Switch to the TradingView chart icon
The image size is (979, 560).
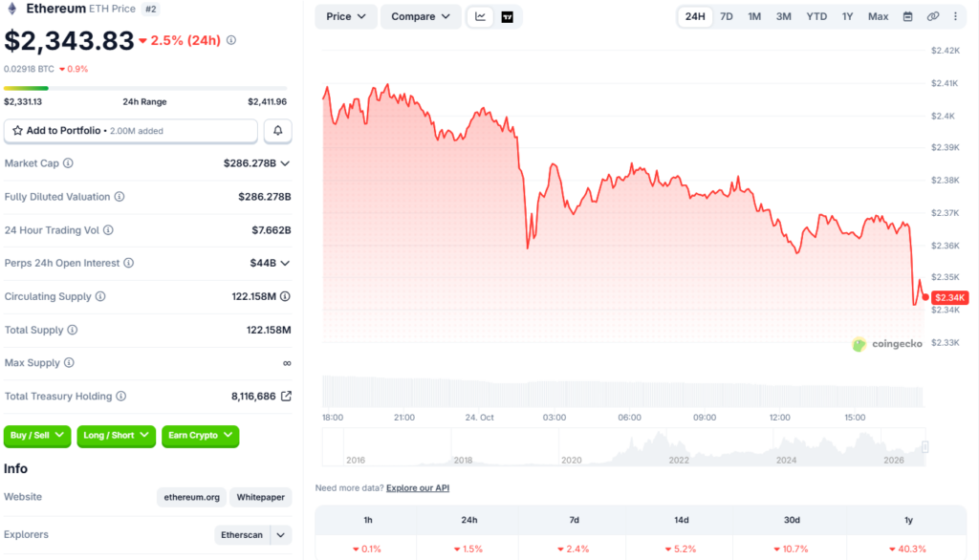coord(508,17)
